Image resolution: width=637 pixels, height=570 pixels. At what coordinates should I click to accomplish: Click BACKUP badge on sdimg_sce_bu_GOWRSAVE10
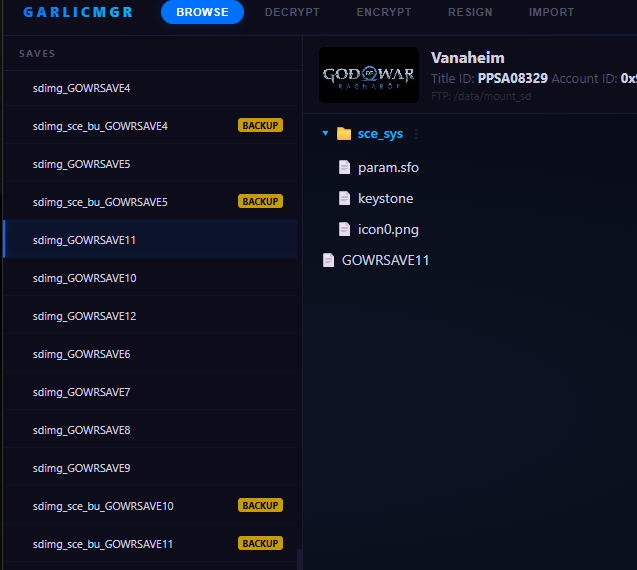[x=260, y=505]
